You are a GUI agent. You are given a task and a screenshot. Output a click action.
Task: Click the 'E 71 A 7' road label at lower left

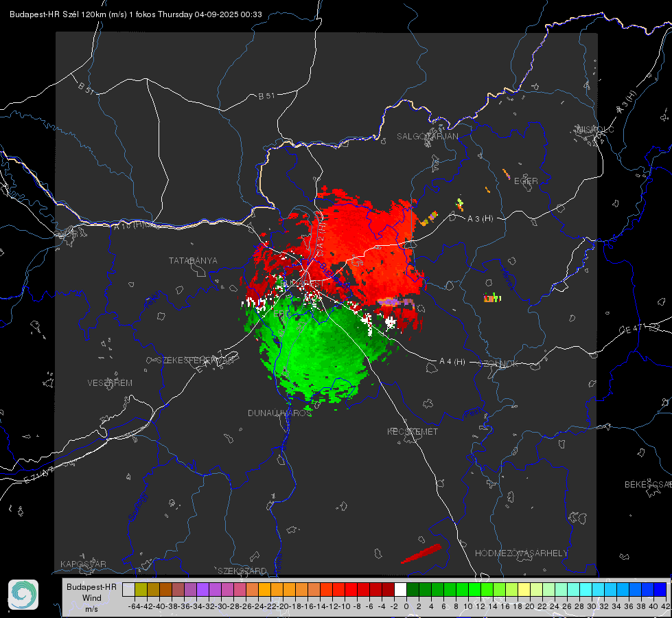pyautogui.click(x=39, y=475)
